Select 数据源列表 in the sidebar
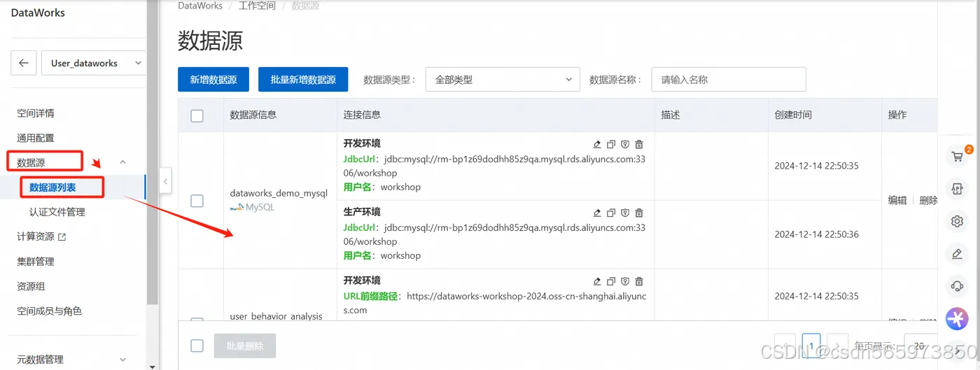The width and height of the screenshot is (980, 370). [x=52, y=187]
